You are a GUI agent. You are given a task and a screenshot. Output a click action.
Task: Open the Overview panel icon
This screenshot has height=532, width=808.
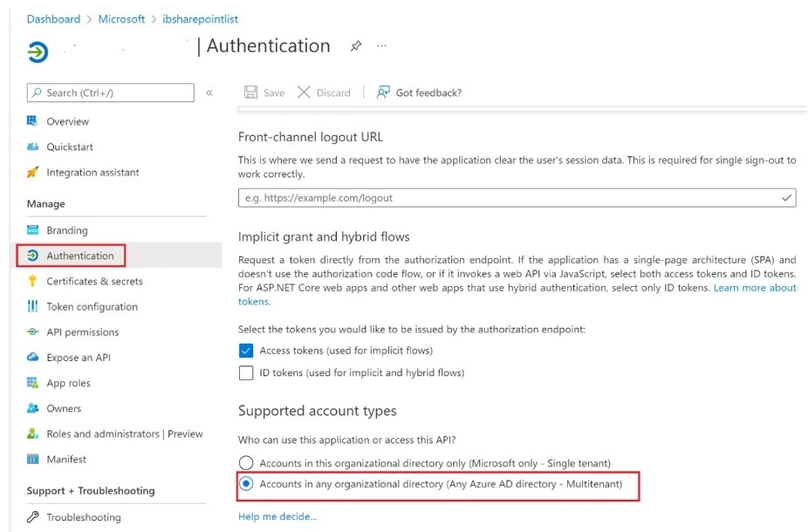(32, 121)
